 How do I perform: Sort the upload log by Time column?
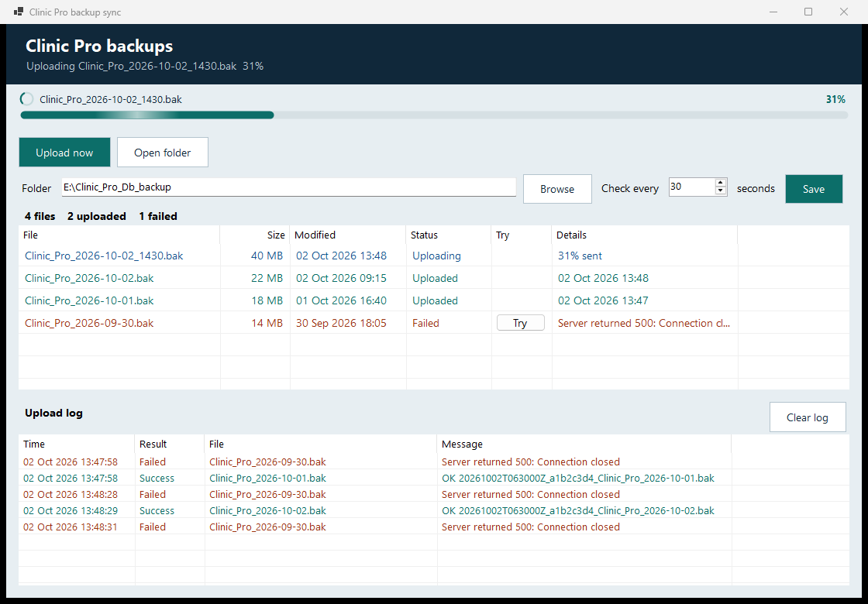[x=77, y=444]
